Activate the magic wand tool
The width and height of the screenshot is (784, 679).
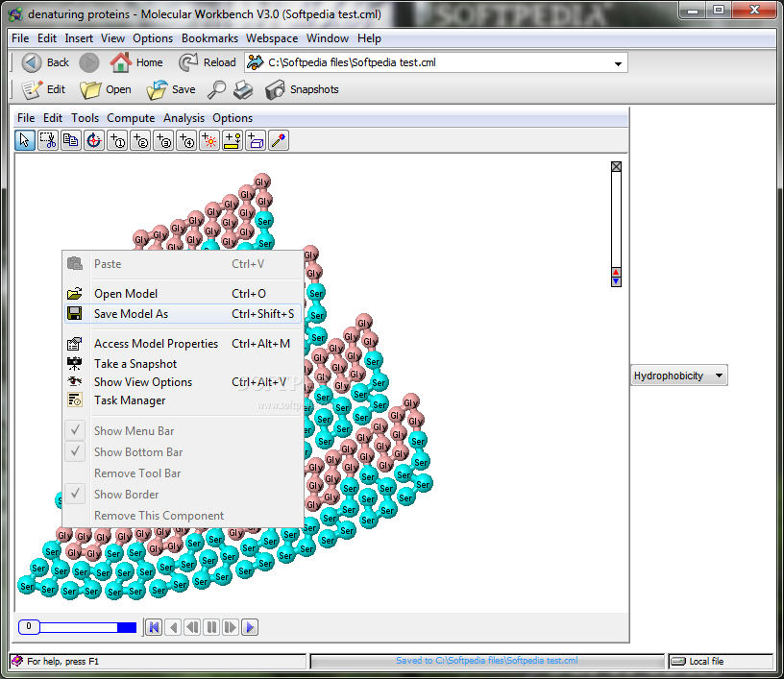[x=279, y=140]
